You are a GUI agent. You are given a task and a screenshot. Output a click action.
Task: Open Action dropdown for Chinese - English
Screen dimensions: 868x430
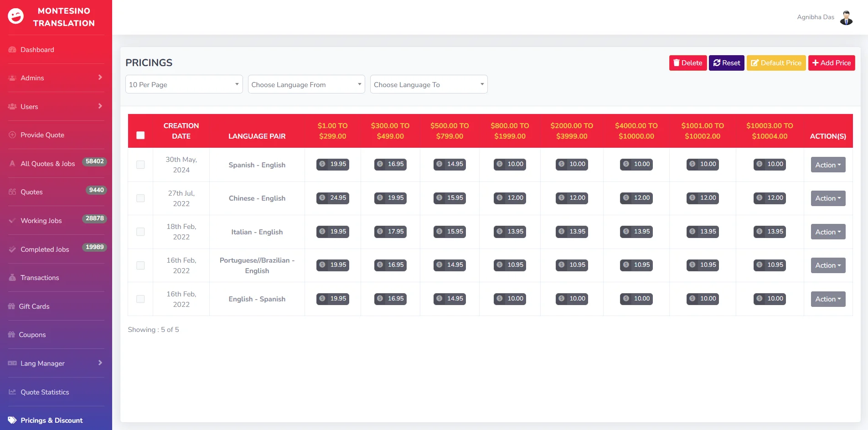[828, 198]
